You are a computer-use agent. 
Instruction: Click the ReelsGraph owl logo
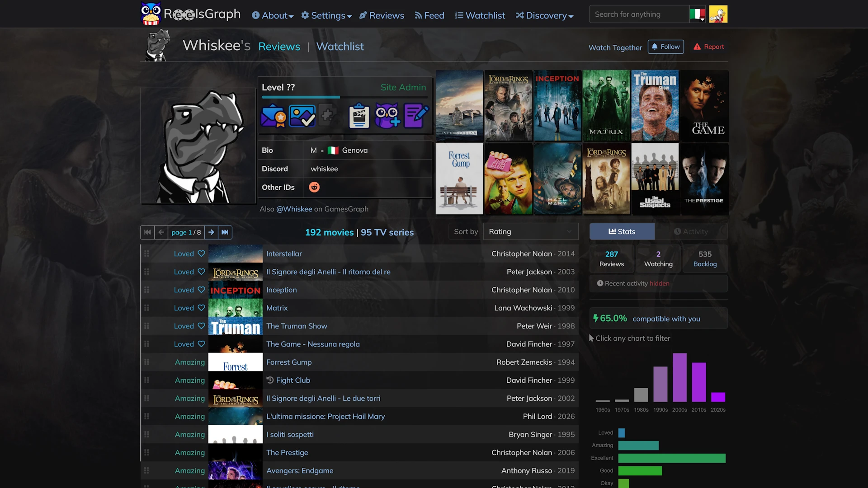[151, 14]
